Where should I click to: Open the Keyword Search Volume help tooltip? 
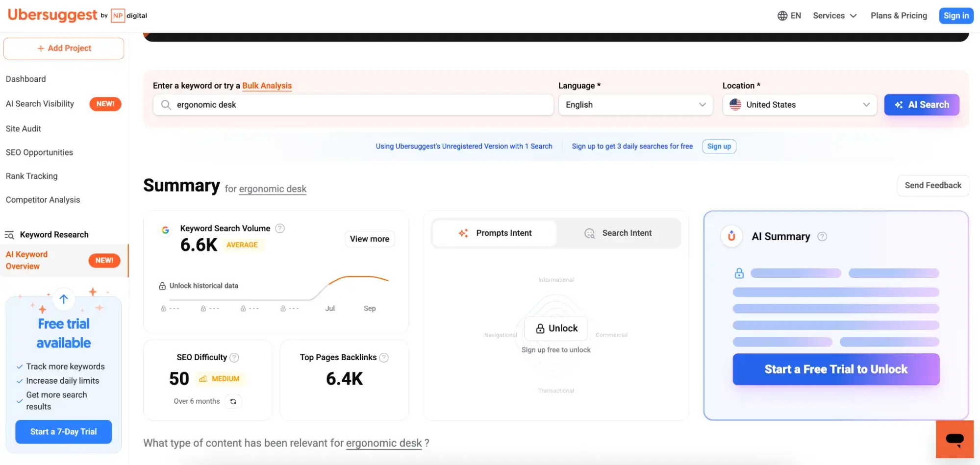[x=279, y=228]
